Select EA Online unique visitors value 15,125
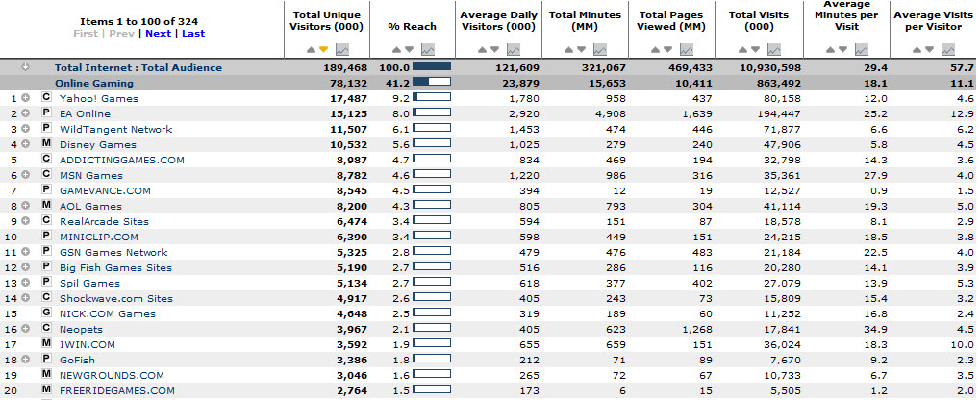The height and width of the screenshot is (400, 980). (x=349, y=113)
